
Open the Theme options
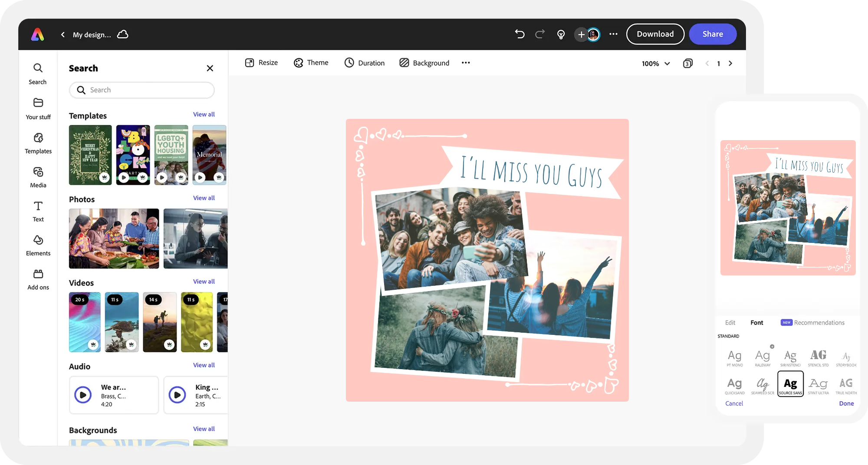[311, 63]
